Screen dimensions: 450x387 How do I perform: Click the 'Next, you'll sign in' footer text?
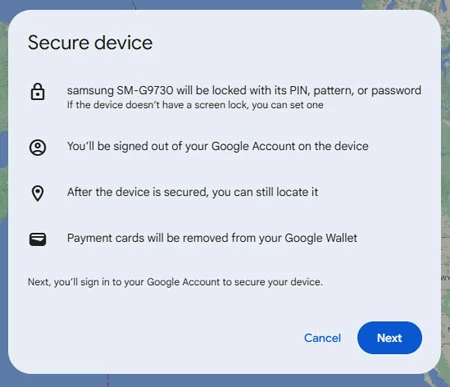point(175,282)
